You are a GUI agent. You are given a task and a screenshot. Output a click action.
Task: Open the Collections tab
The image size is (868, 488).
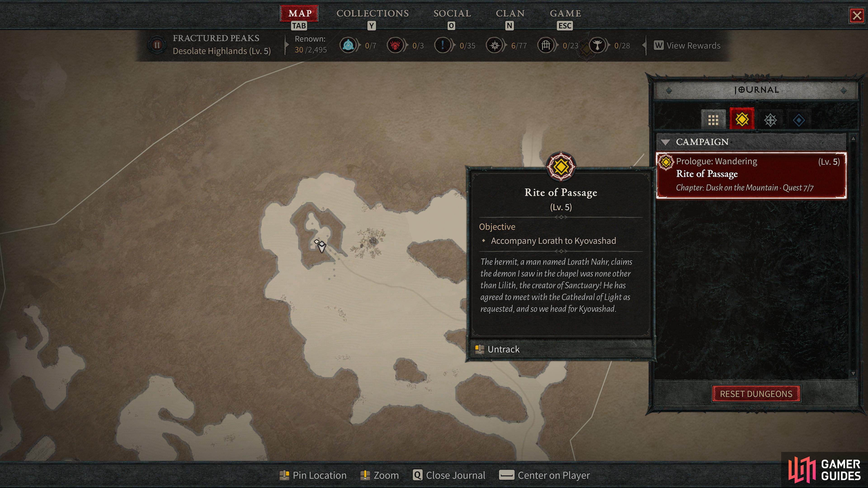point(372,14)
